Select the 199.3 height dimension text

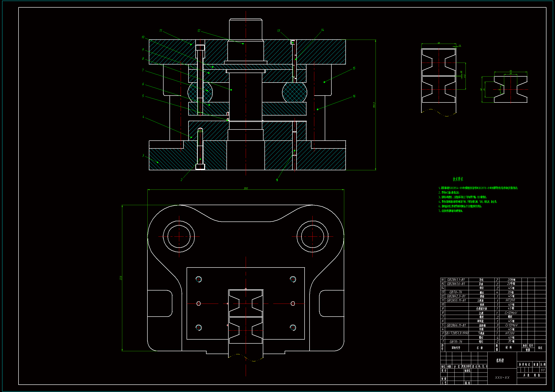[x=374, y=105]
